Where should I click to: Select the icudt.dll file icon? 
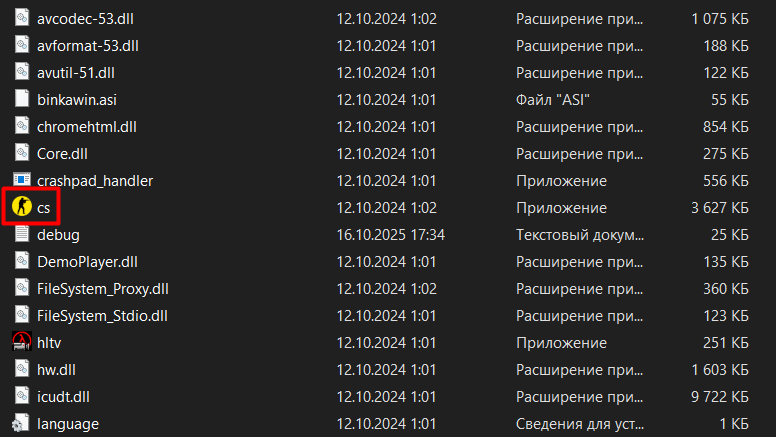click(21, 396)
